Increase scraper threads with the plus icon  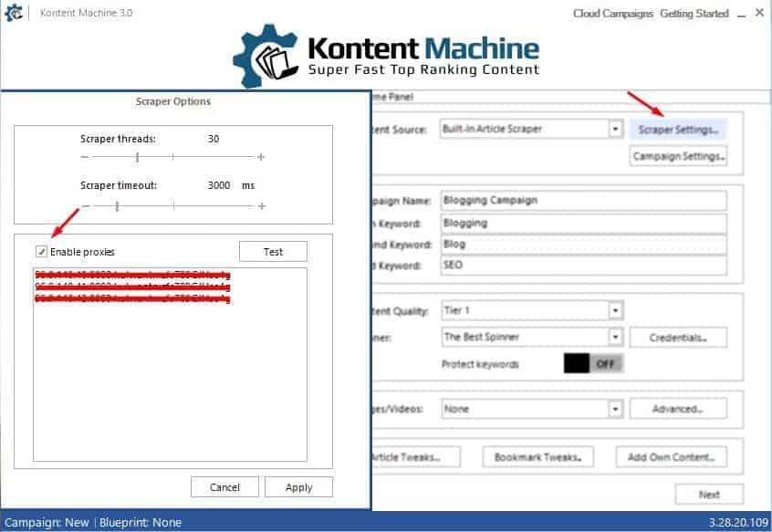(x=261, y=157)
